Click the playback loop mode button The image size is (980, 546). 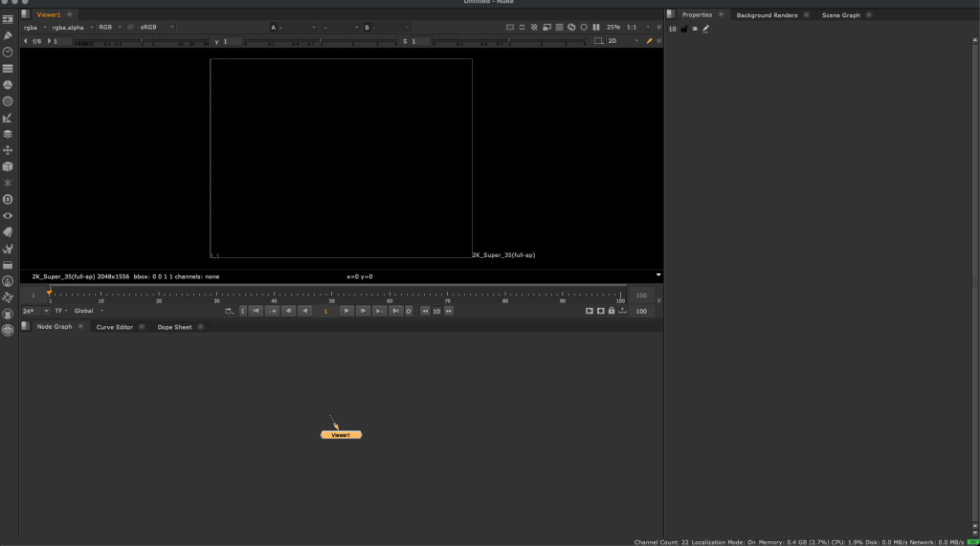tap(230, 311)
